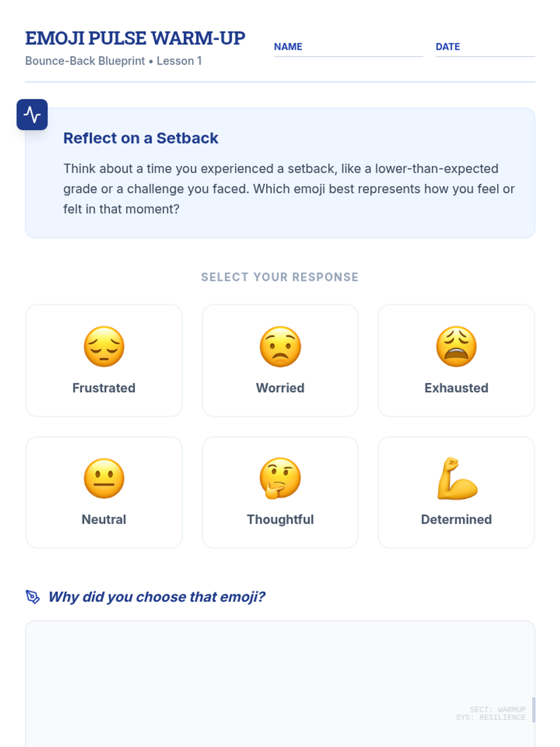560x747 pixels.
Task: Click the pen icon beside the question
Action: [x=33, y=597]
